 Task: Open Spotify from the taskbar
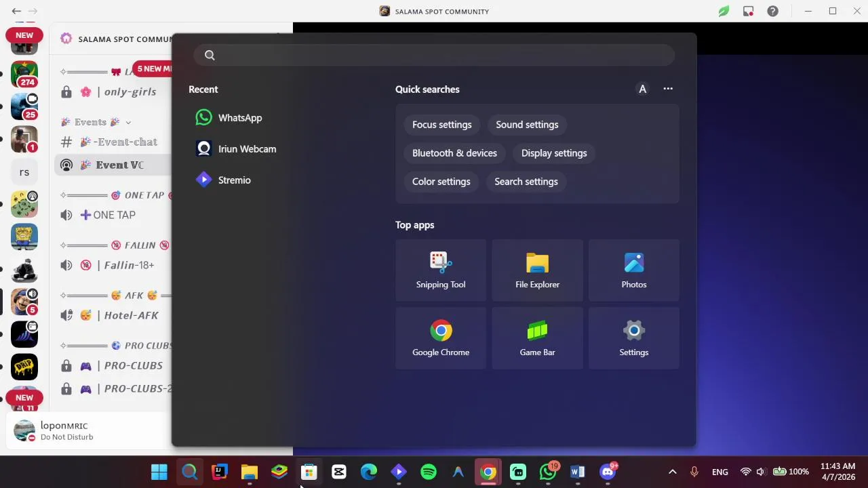[x=429, y=472]
